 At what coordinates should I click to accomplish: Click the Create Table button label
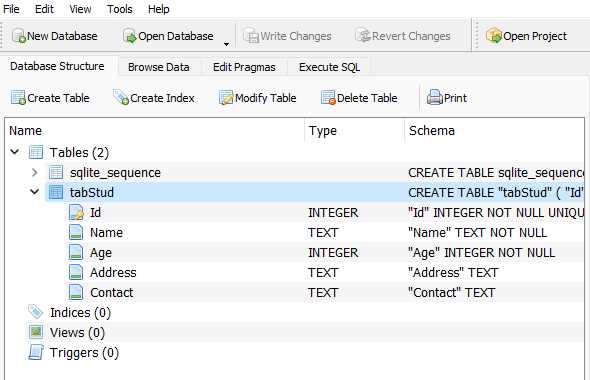point(58,98)
